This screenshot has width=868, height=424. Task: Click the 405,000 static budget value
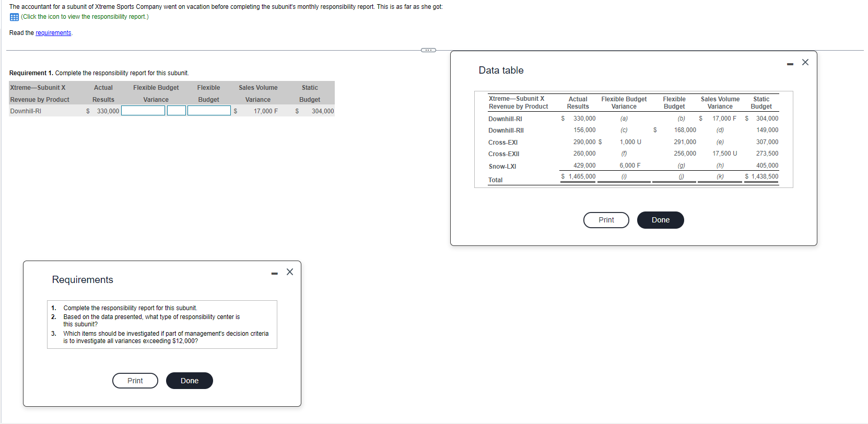pos(767,166)
